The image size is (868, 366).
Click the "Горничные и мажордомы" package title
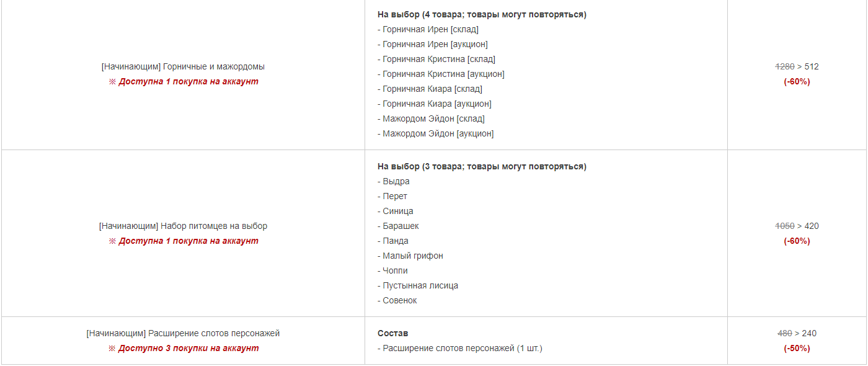[x=183, y=66]
